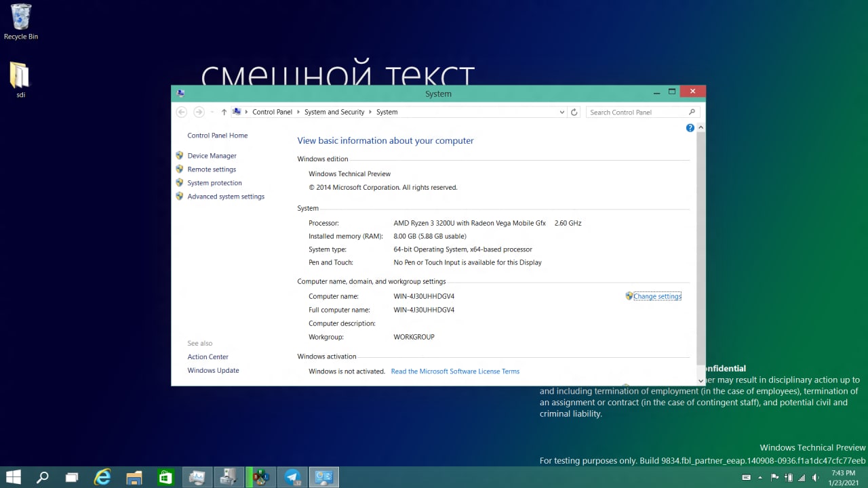The image size is (868, 488).
Task: Click shield icon beside Advanced system settings
Action: point(180,196)
